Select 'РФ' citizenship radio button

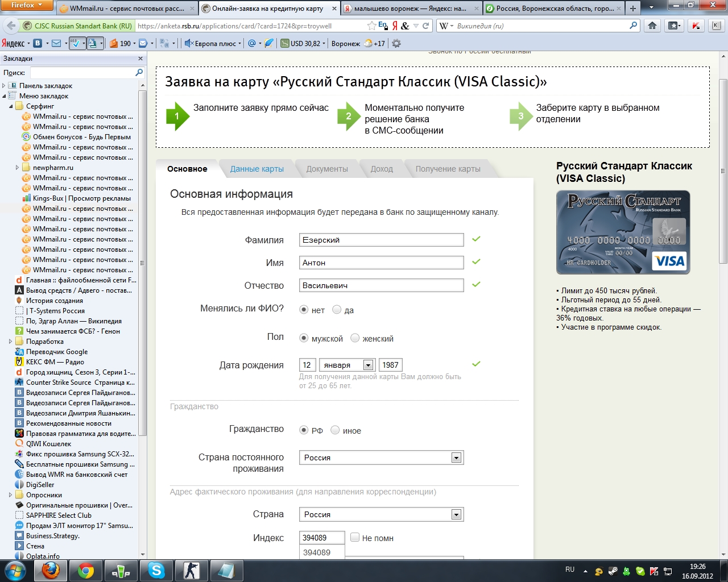[304, 430]
